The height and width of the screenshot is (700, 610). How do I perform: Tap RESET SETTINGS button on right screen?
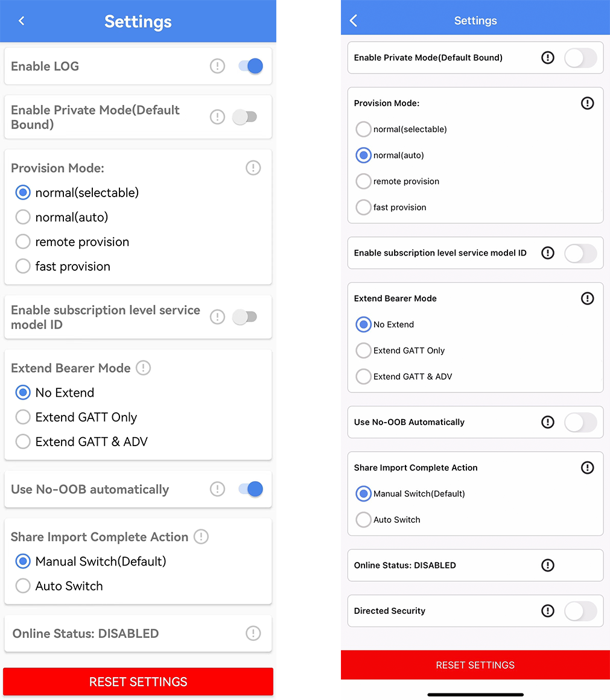pos(475,665)
